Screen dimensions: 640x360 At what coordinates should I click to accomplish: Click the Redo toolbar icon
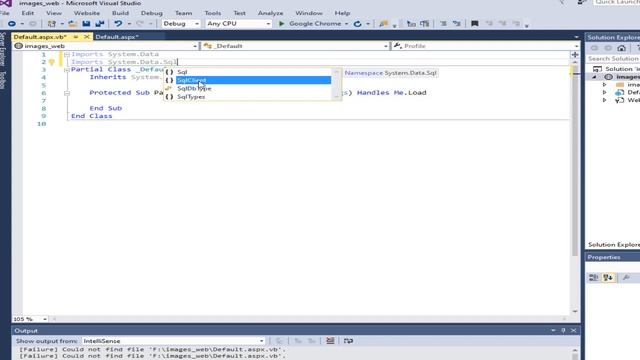pos(140,24)
